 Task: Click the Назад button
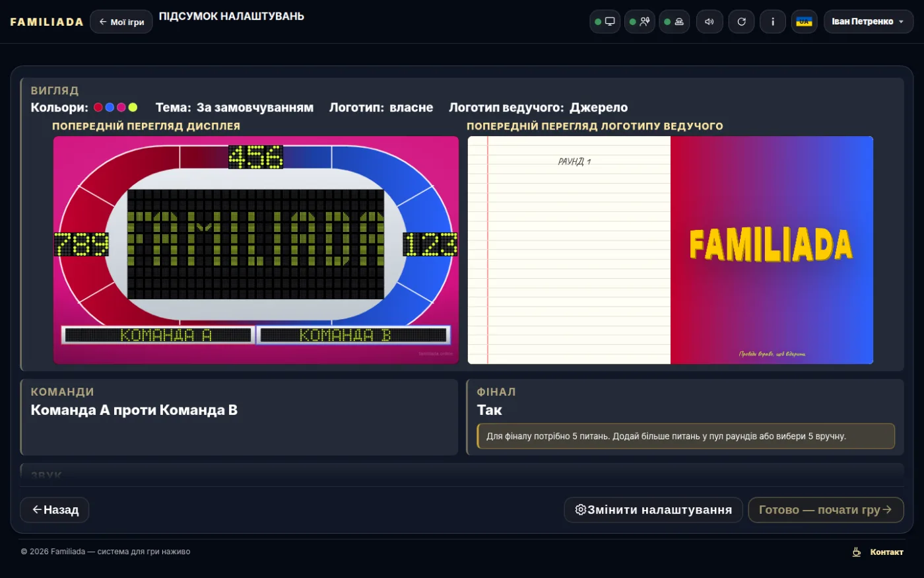(55, 510)
